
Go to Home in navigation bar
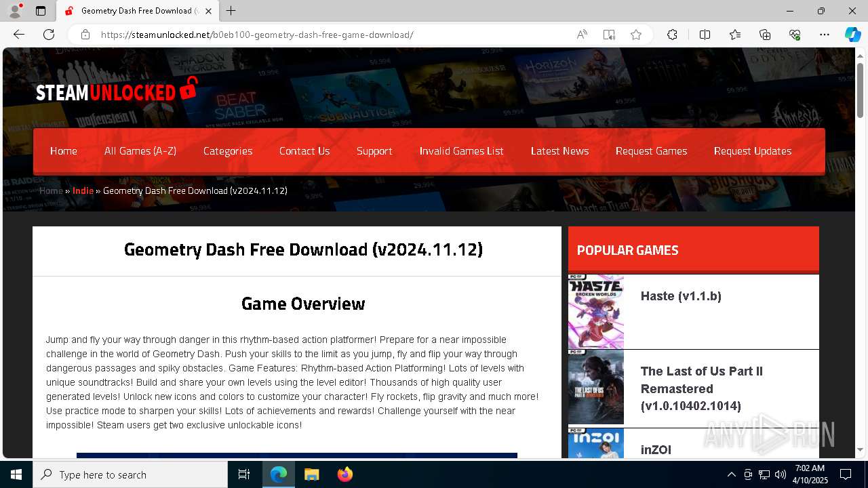coord(64,151)
